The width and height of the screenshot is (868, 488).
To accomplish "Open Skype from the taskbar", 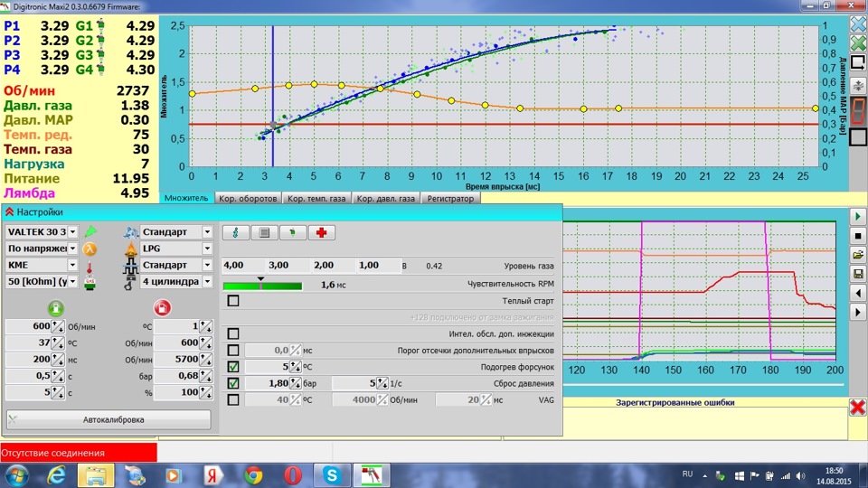I will 332,475.
